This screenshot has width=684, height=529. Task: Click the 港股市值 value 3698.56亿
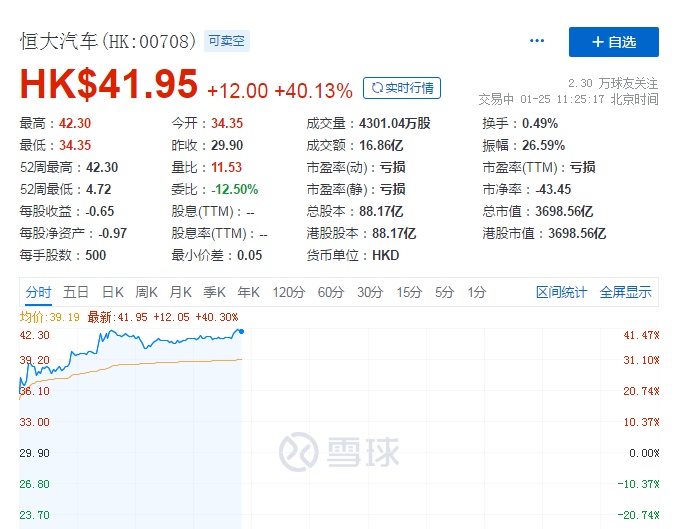pyautogui.click(x=577, y=233)
